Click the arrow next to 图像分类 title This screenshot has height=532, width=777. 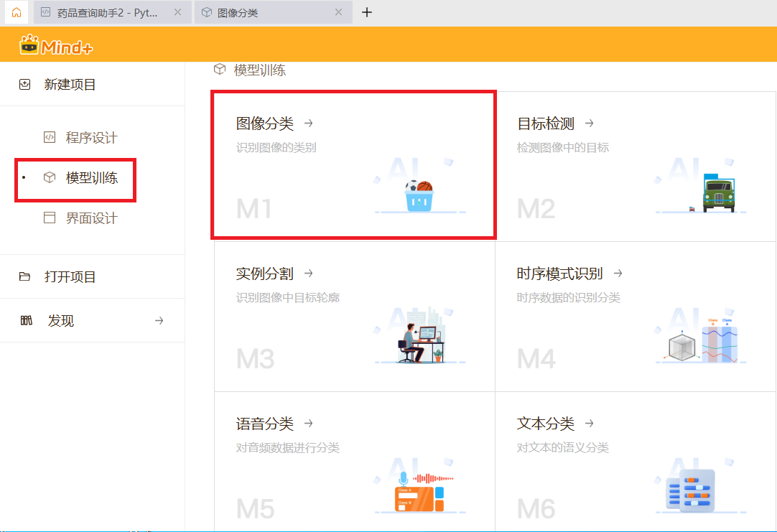[307, 123]
